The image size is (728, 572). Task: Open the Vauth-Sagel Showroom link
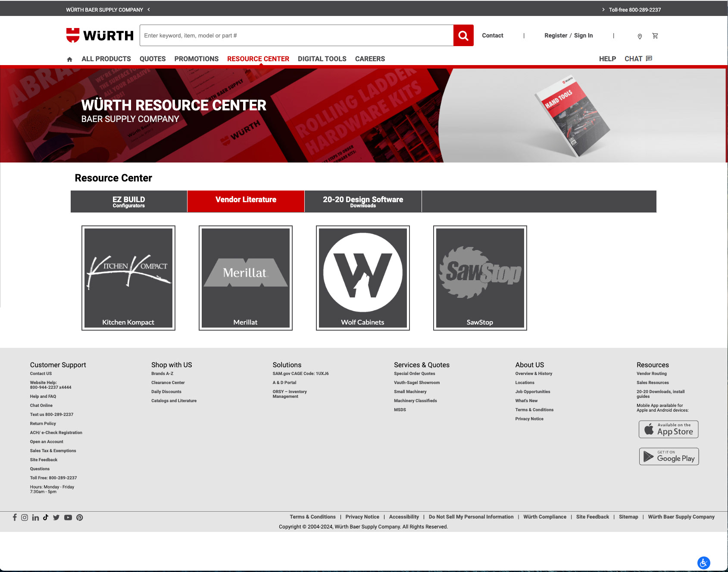pyautogui.click(x=417, y=383)
